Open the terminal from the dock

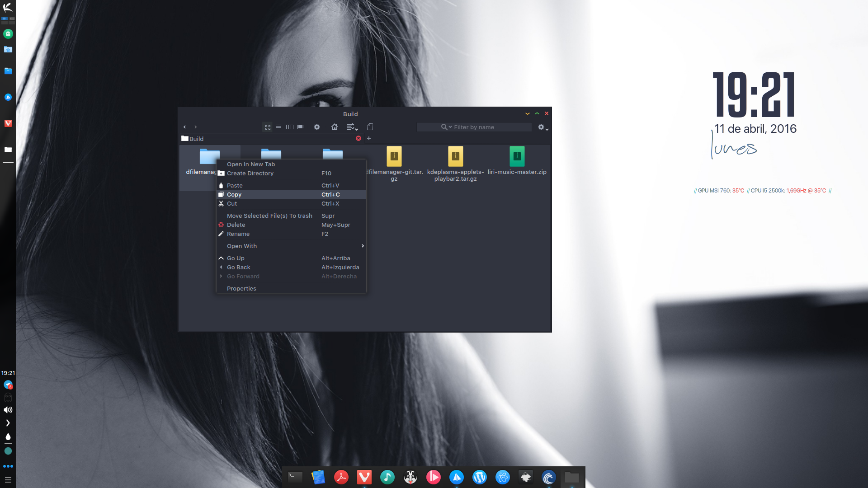(x=294, y=477)
